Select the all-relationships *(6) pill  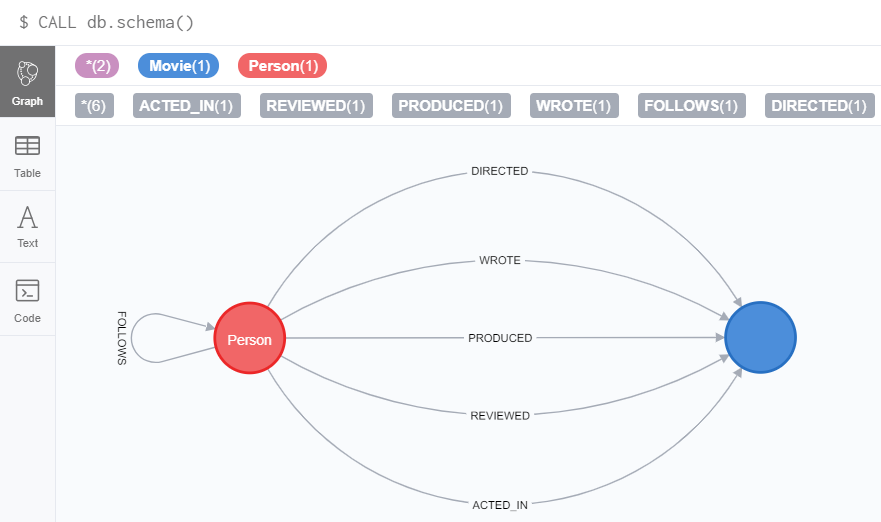pyautogui.click(x=94, y=106)
